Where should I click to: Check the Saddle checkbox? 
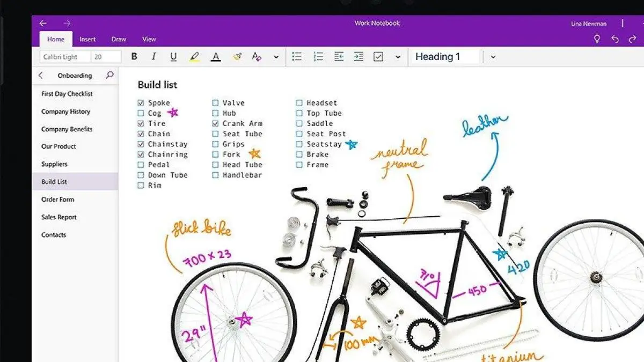click(x=298, y=123)
